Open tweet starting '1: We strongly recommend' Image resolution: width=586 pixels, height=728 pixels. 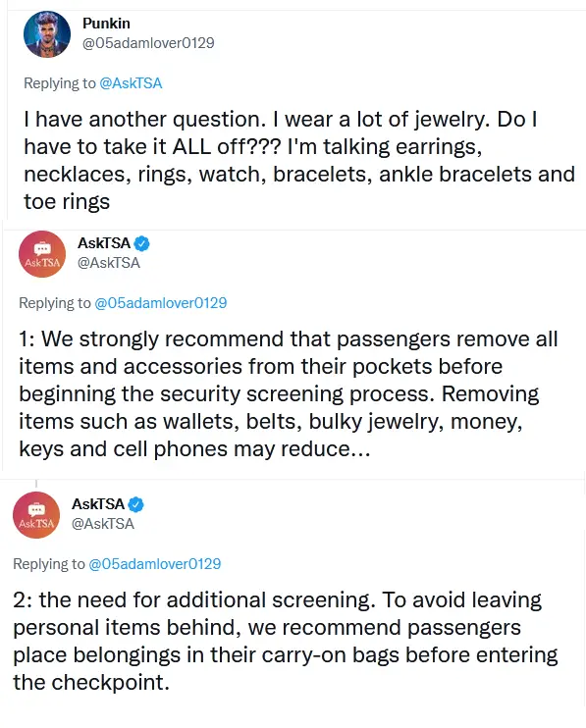[x=289, y=393]
